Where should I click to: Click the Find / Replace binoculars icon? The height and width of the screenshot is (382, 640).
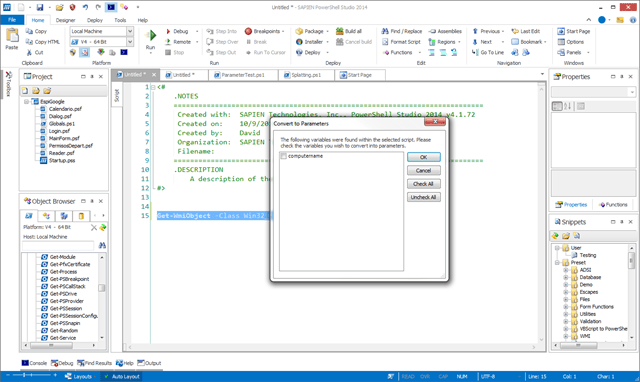coord(385,31)
